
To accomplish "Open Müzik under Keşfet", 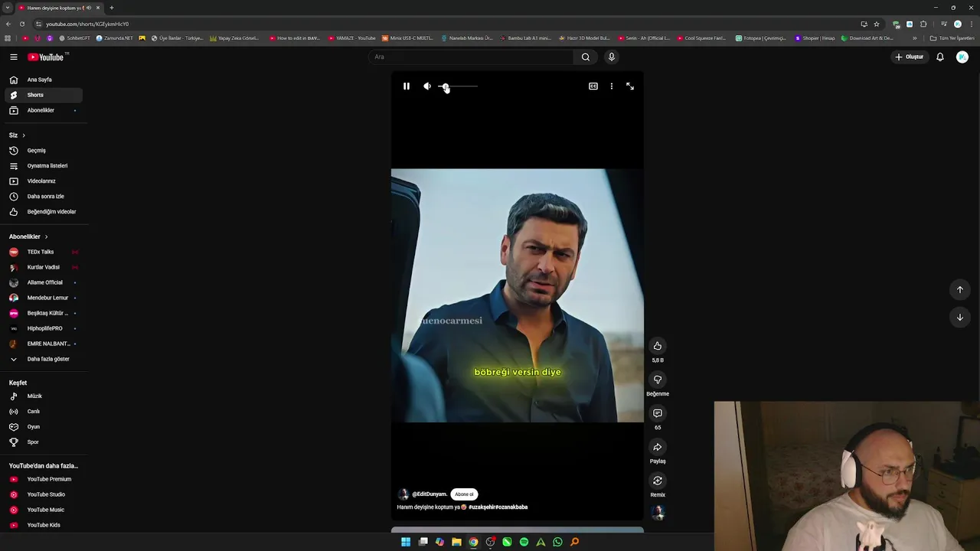I will point(43,396).
